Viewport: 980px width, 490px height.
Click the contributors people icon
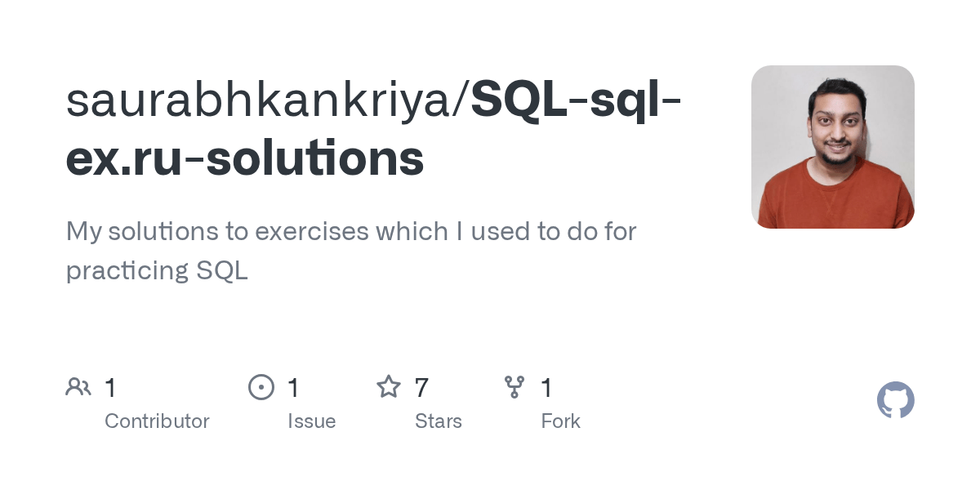tap(78, 387)
